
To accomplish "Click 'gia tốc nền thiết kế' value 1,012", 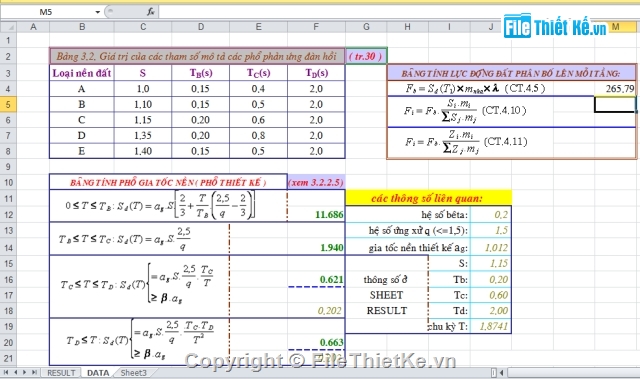I will (491, 248).
